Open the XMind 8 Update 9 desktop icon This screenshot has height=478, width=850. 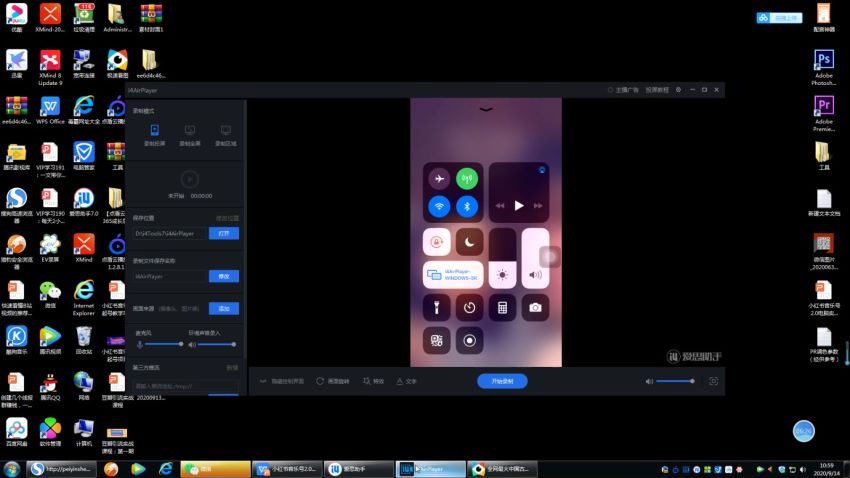[x=50, y=67]
